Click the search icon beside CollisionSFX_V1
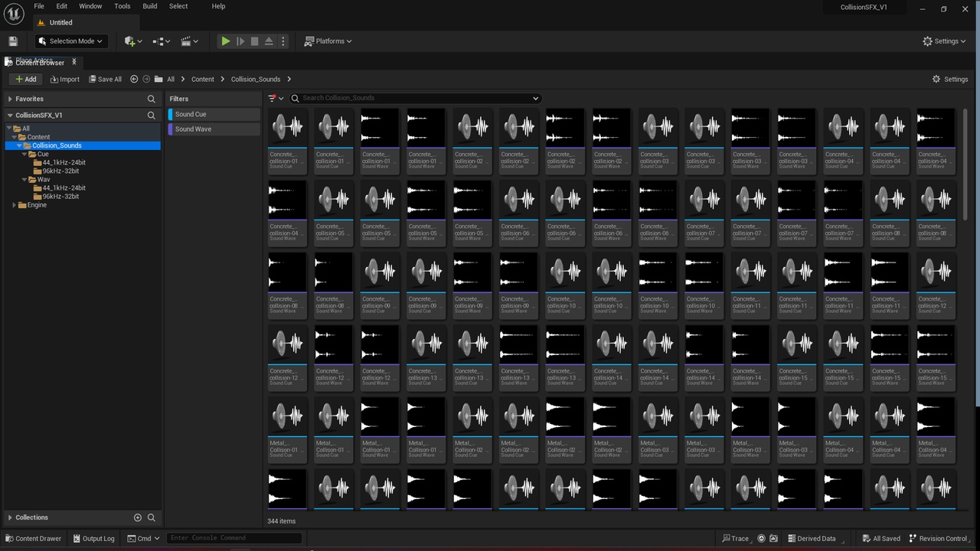Viewport: 980px width, 551px height. 152,116
